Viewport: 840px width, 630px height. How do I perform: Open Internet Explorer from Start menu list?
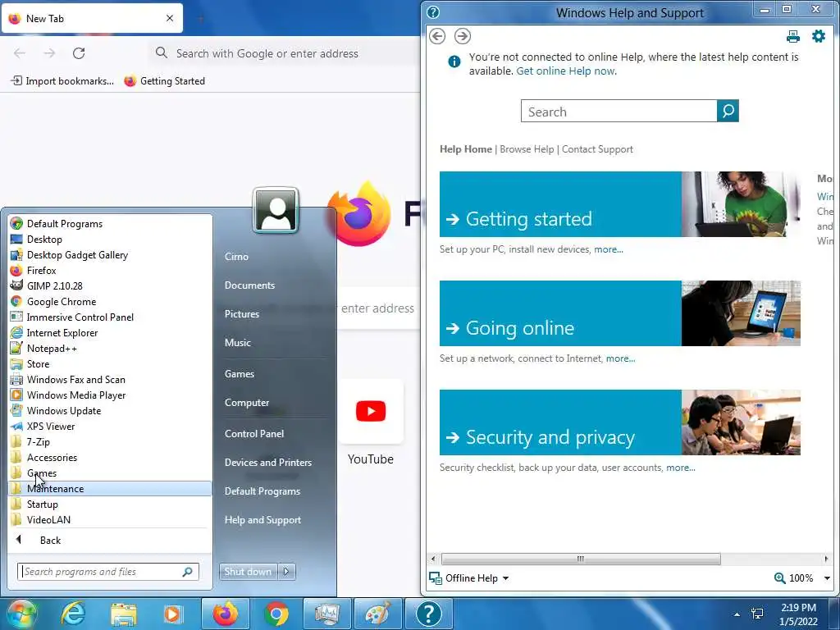coord(110,333)
